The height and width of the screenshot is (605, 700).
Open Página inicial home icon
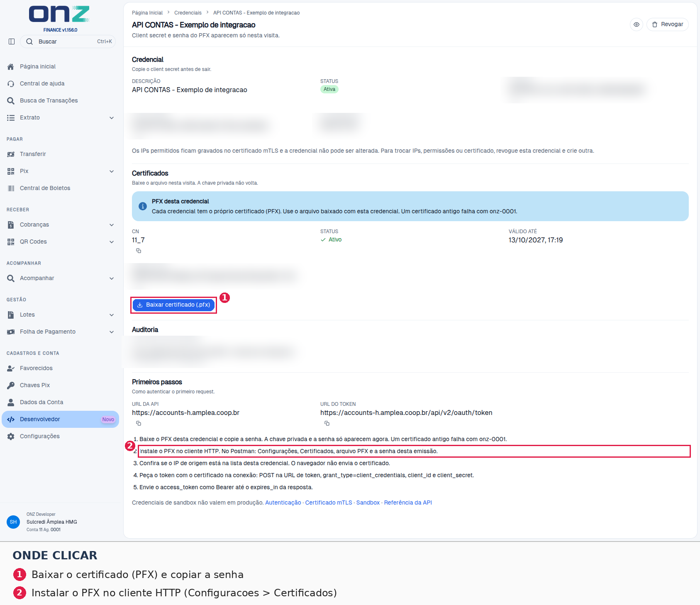click(11, 66)
